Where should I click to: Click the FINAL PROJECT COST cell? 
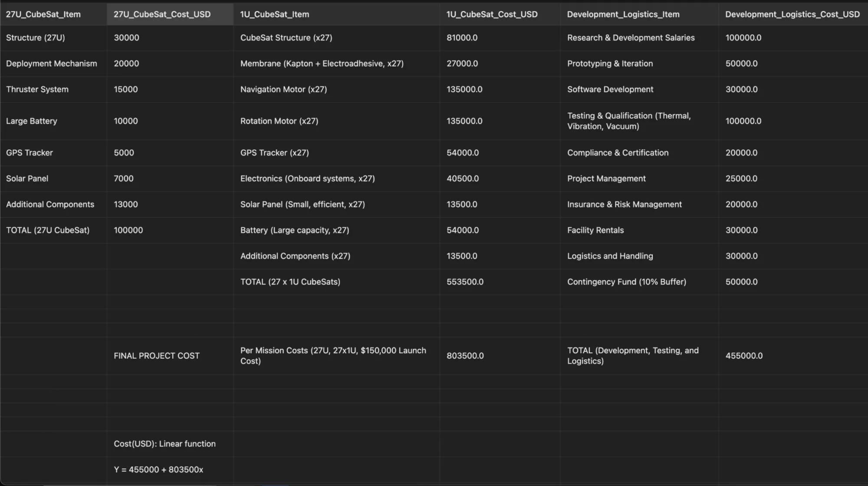(x=170, y=356)
